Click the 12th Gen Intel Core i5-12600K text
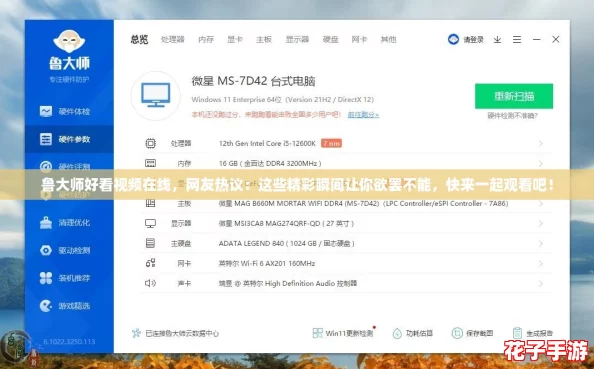Viewport: 594px width, 369px height. click(267, 143)
